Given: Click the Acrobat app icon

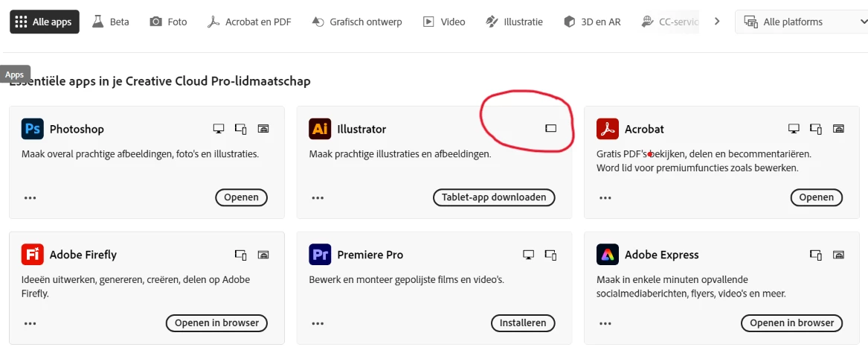Looking at the screenshot, I should [x=607, y=129].
